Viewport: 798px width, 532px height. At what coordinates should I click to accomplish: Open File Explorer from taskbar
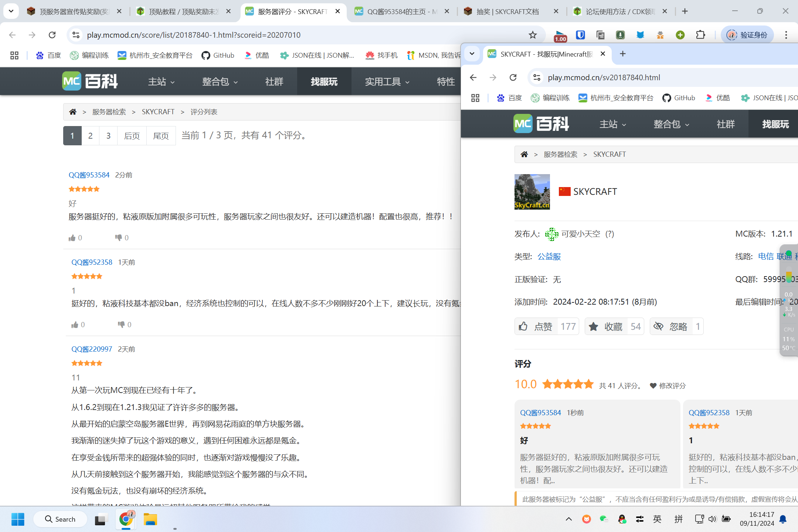click(x=150, y=519)
